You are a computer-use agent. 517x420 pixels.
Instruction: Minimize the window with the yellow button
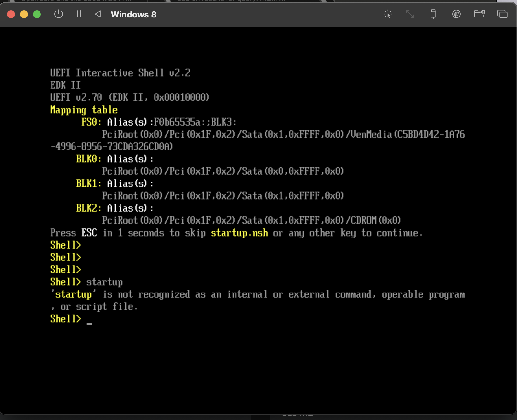coord(24,14)
